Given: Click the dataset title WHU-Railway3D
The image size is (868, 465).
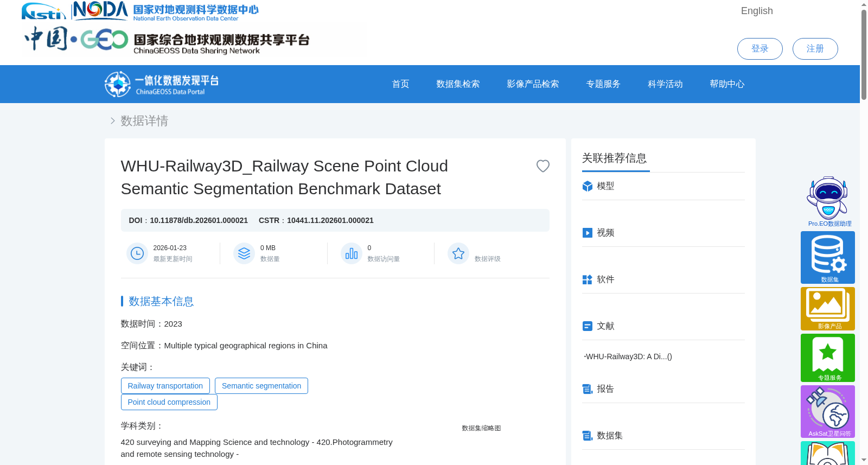Looking at the screenshot, I should [x=284, y=177].
